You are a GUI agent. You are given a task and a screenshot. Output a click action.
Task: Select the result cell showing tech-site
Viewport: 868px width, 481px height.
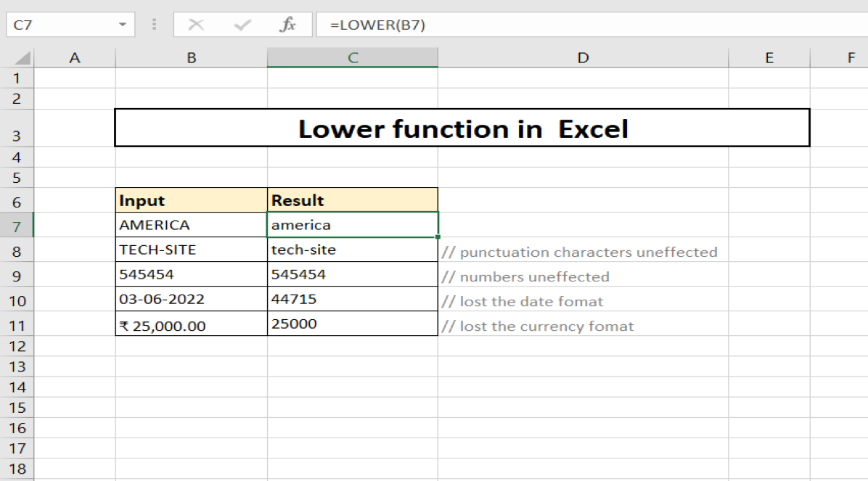click(x=352, y=249)
